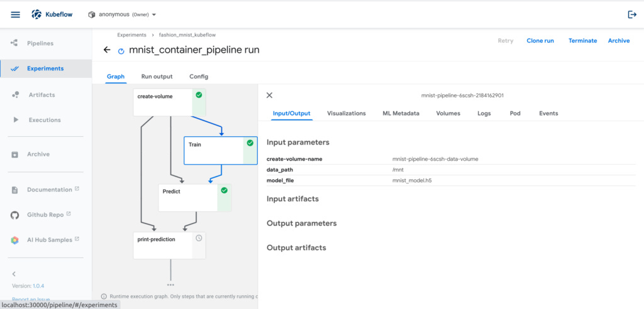Click Train node success check icon
This screenshot has height=309, width=644.
pos(250,143)
